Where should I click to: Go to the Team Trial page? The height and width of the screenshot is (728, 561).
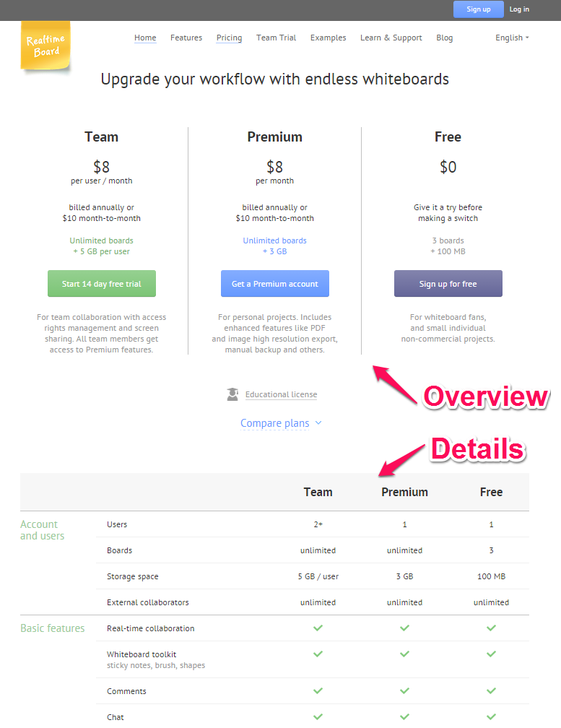click(276, 38)
